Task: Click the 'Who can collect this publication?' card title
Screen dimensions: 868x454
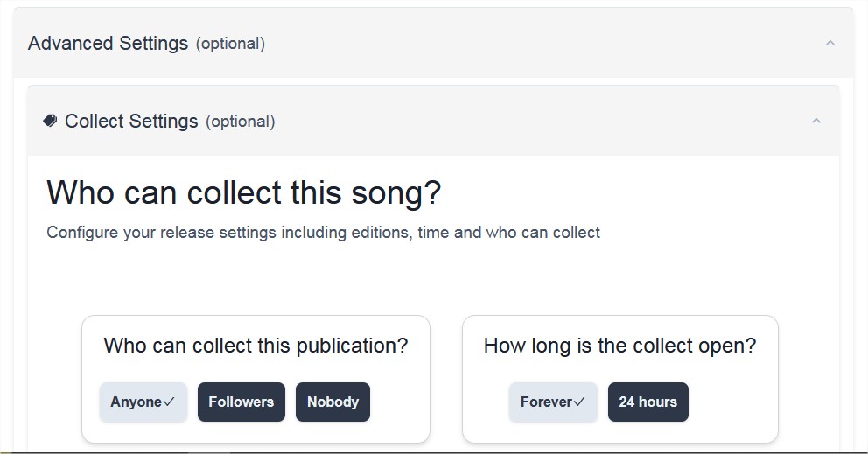Action: coord(255,346)
